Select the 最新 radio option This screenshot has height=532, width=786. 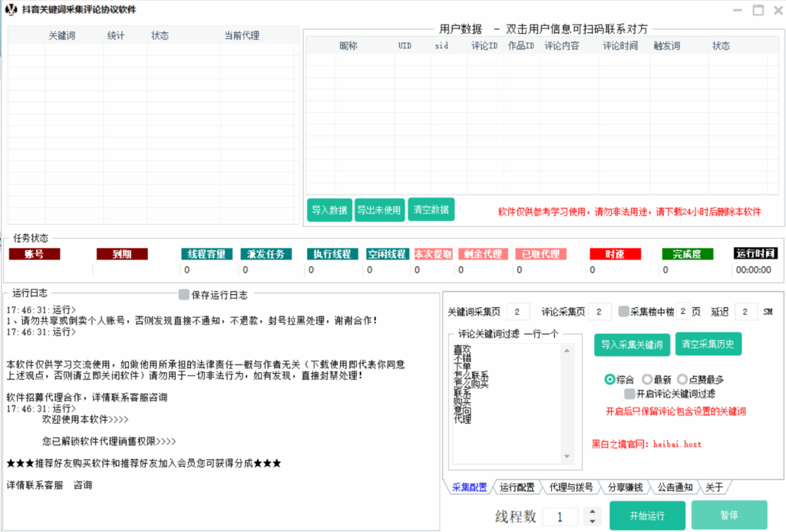coord(647,379)
